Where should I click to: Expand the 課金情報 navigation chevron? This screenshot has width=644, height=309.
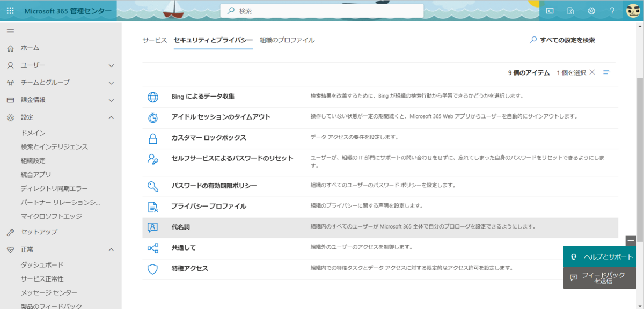112,100
